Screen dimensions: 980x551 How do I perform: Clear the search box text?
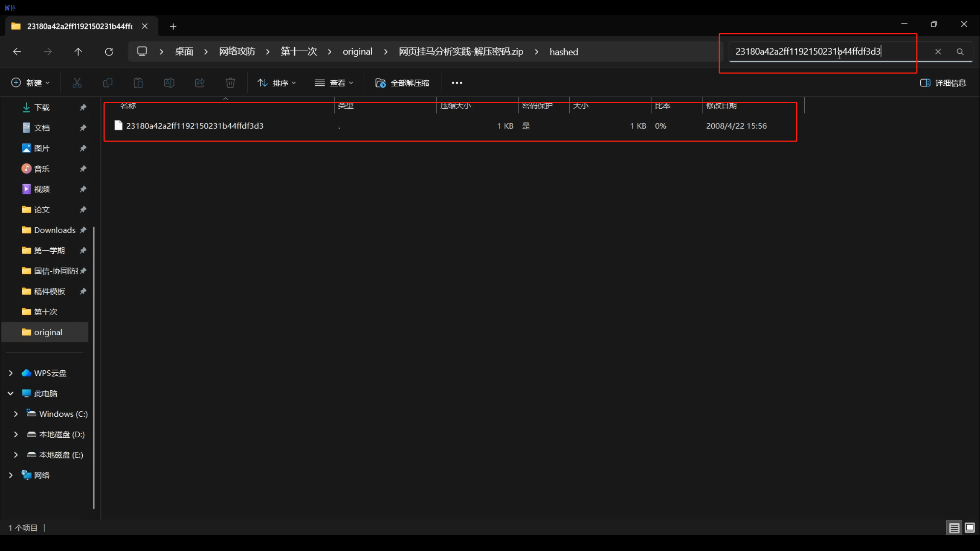click(x=938, y=52)
